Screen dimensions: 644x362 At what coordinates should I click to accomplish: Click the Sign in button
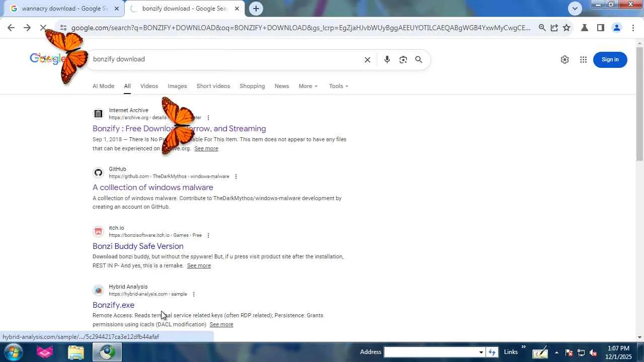(610, 60)
